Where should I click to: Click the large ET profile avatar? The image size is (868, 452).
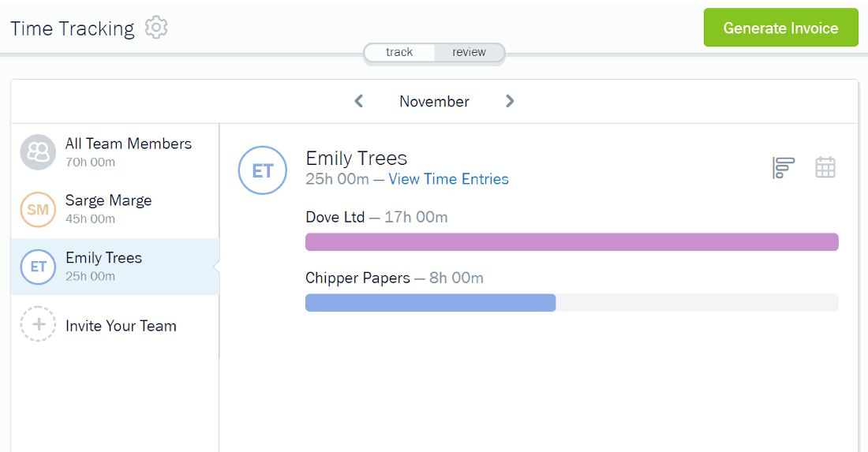(263, 170)
